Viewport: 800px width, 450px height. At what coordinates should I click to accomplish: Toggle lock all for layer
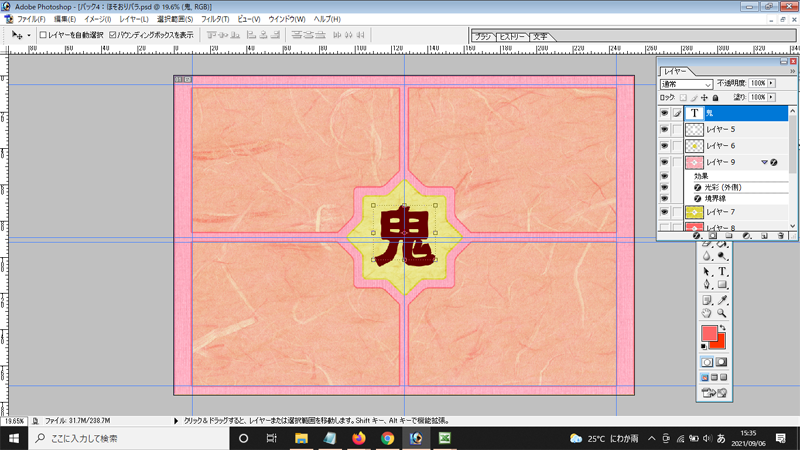(x=715, y=97)
